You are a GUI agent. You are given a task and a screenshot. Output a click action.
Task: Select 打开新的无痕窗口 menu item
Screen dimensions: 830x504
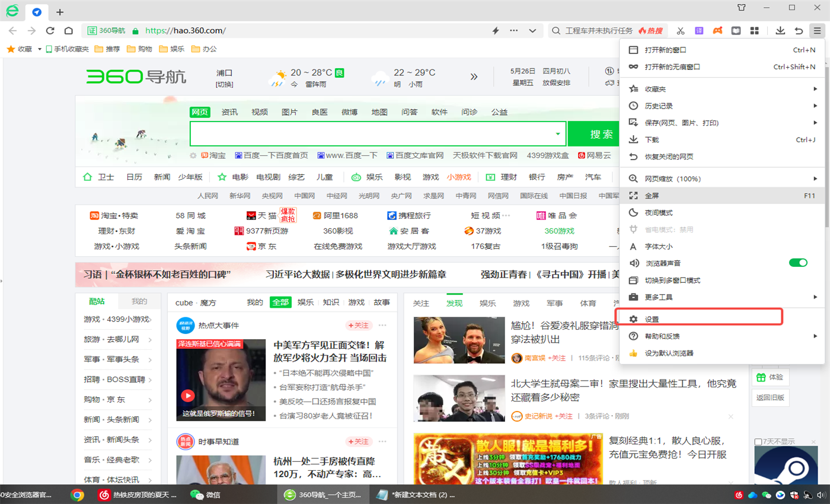722,67
